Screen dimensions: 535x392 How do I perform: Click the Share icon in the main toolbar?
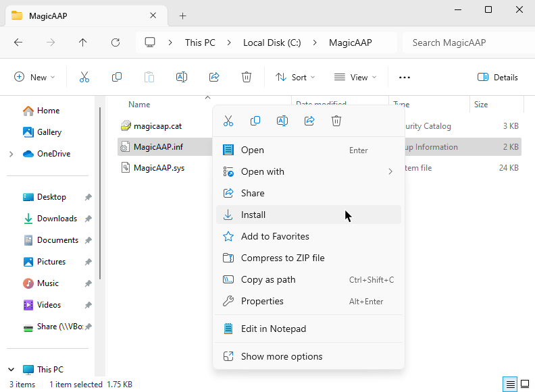[x=214, y=78]
